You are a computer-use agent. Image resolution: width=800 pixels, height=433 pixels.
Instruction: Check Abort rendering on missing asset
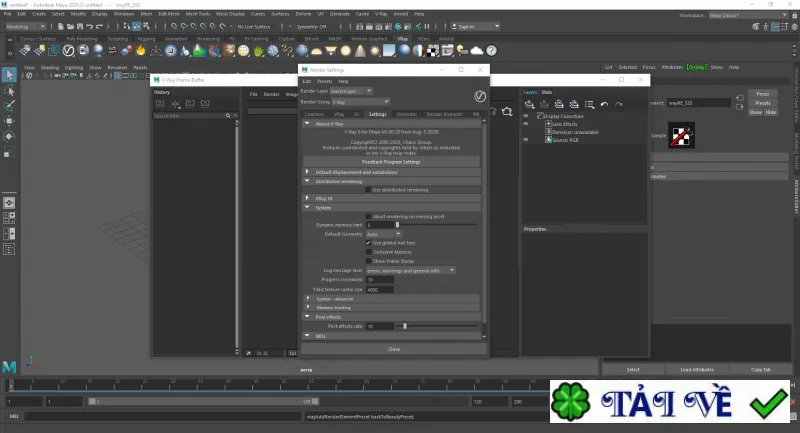pyautogui.click(x=368, y=216)
